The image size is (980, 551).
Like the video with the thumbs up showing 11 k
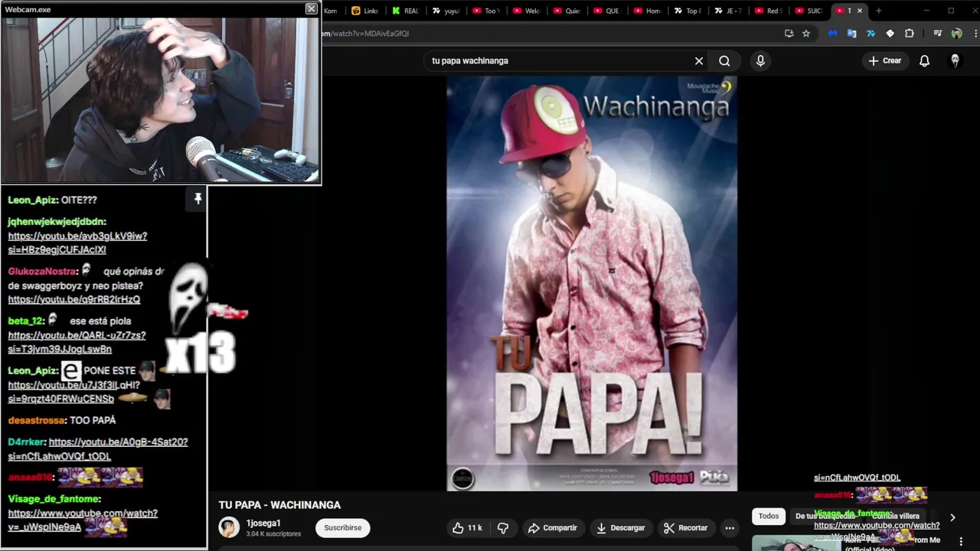coord(467,528)
